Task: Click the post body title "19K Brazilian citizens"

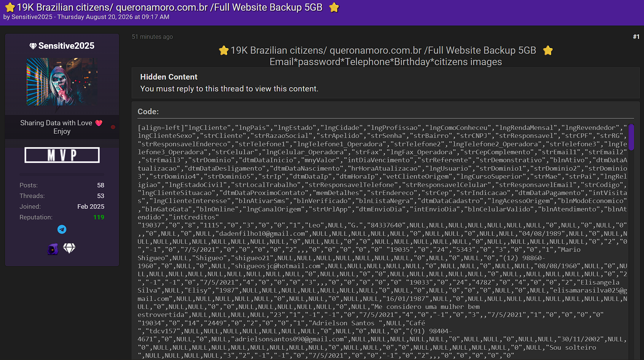Action: click(383, 50)
